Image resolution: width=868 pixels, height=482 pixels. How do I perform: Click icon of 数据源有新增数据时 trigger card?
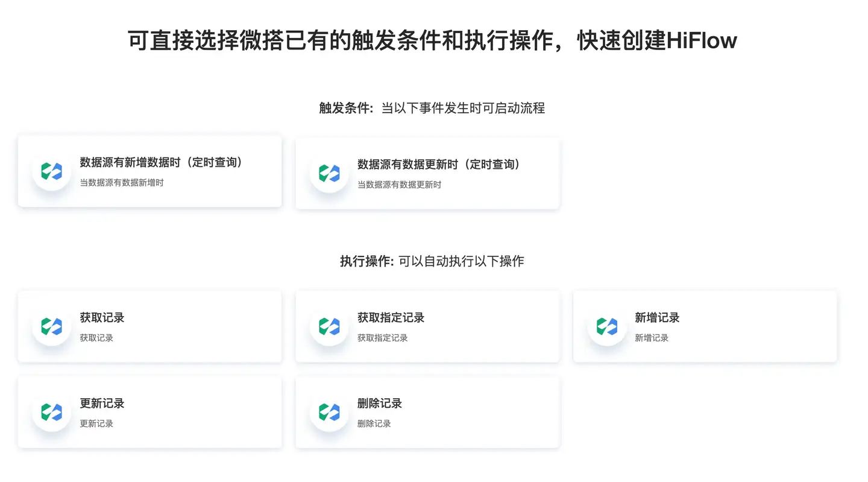point(52,171)
